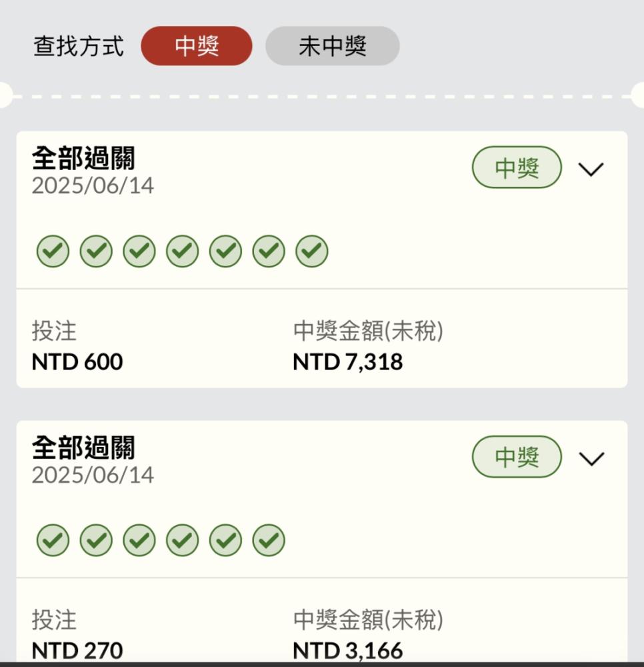Select NTD 600 bet amount
Viewport: 644px width, 667px height.
(x=77, y=362)
